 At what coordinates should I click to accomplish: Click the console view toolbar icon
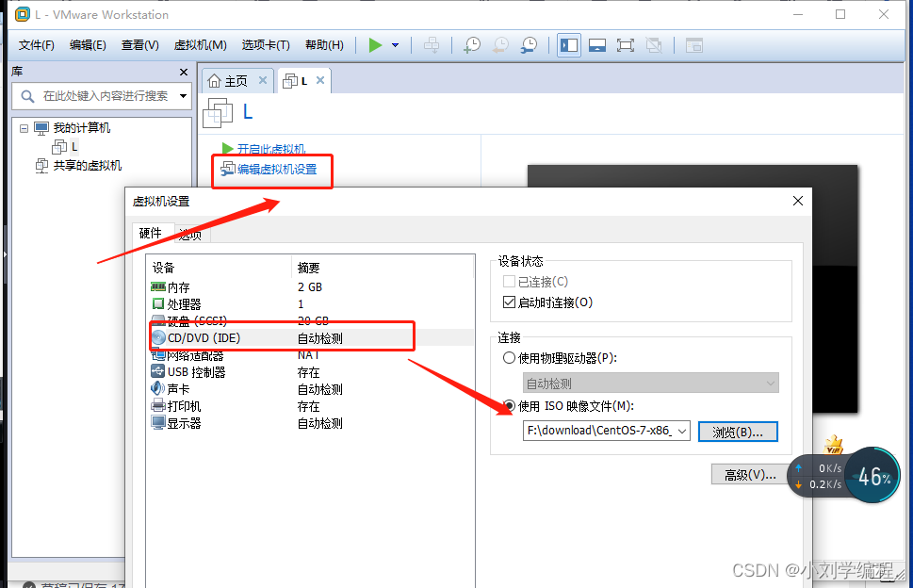[694, 45]
